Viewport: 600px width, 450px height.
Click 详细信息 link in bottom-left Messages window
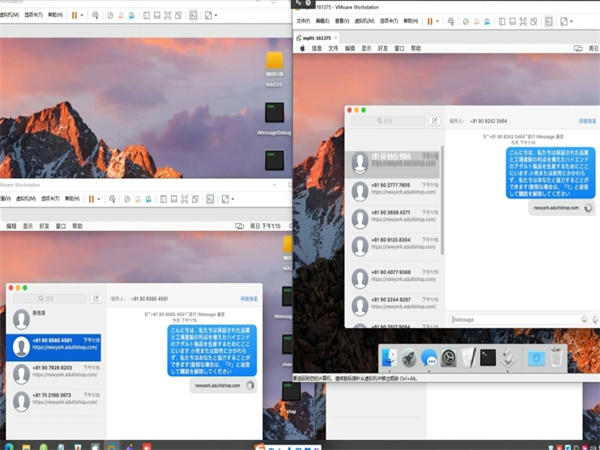(249, 298)
